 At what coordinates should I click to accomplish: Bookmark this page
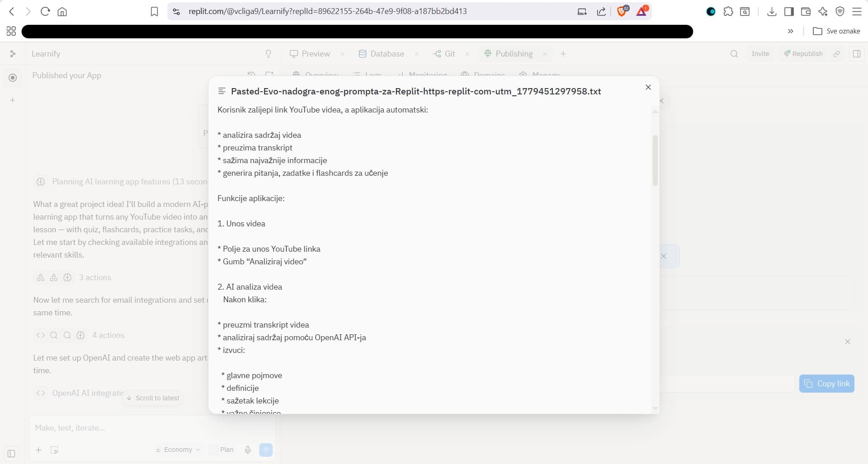coord(154,11)
